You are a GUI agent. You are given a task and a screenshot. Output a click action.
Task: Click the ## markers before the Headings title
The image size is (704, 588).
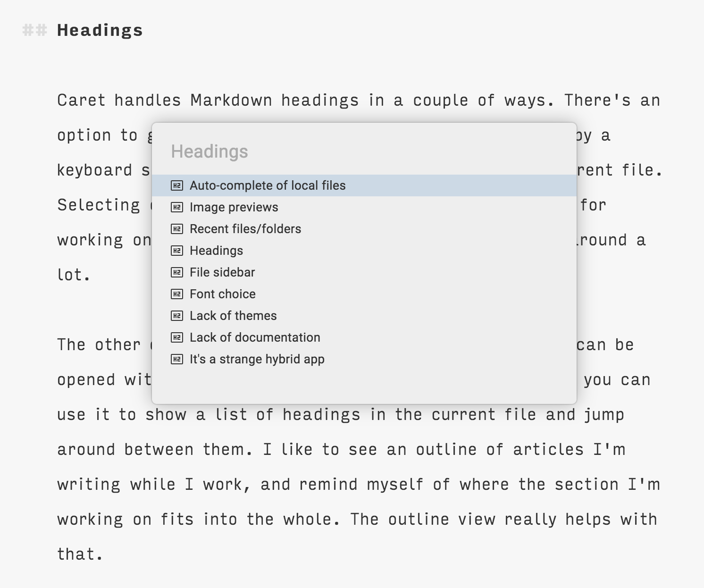pos(34,30)
